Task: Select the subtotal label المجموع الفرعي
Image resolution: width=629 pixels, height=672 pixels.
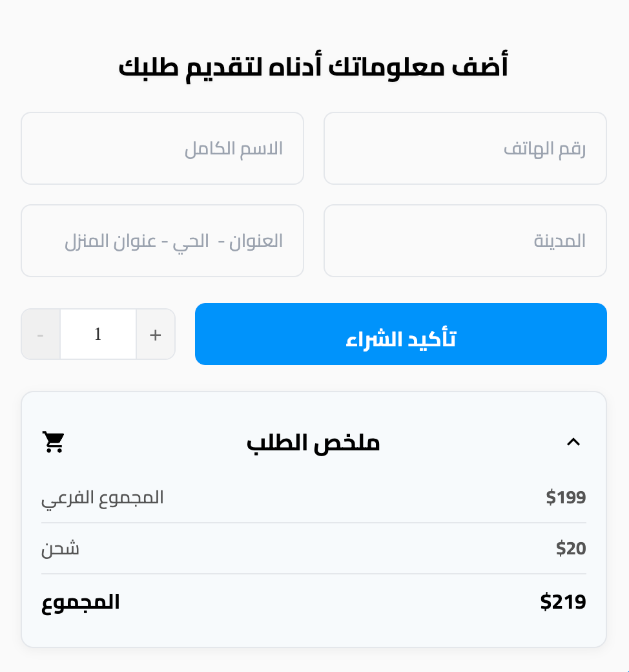Action: click(103, 498)
